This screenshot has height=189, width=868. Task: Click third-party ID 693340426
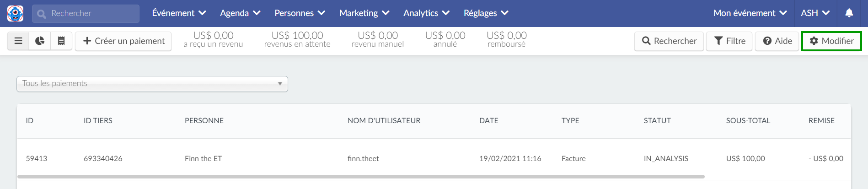click(x=103, y=159)
